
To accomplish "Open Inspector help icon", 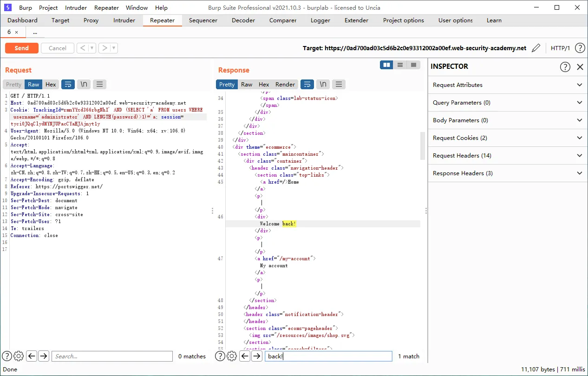I will point(565,66).
